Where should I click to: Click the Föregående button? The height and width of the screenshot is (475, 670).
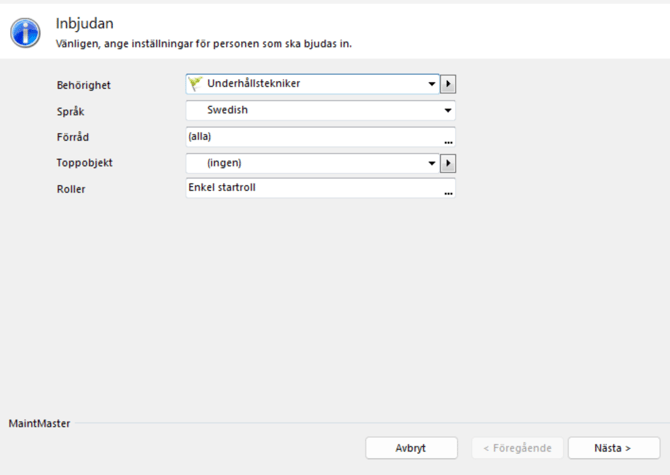pyautogui.click(x=517, y=448)
